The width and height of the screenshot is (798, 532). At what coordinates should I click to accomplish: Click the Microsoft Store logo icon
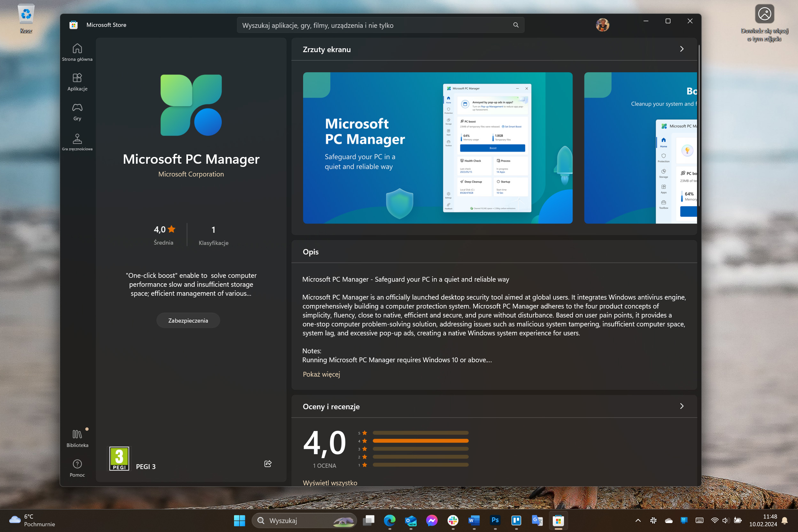(73, 25)
